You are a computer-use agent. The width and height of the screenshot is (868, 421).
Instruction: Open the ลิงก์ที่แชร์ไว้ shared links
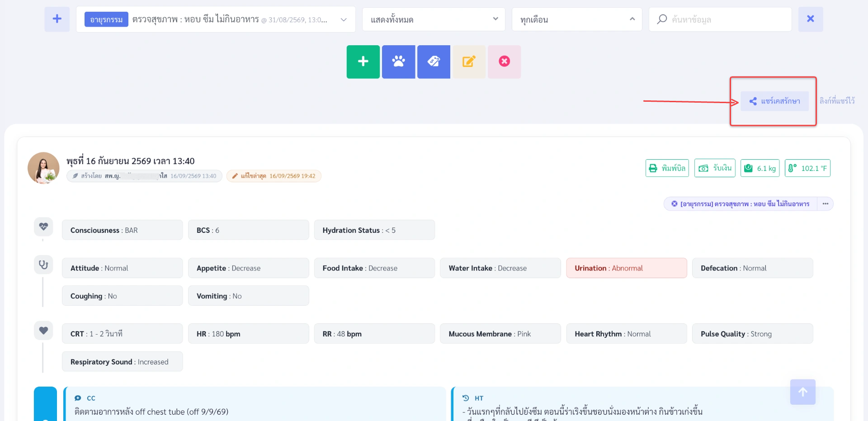pyautogui.click(x=837, y=101)
